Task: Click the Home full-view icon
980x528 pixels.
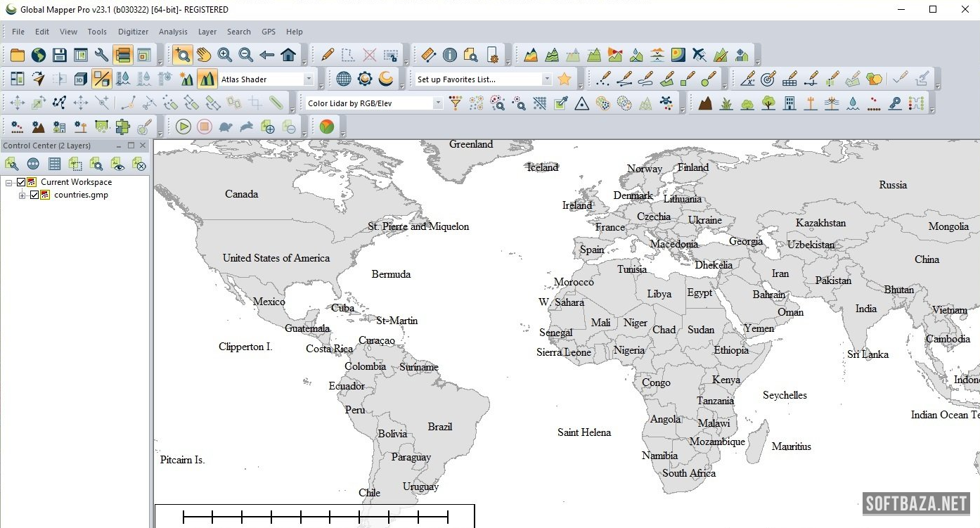Action: (288, 55)
